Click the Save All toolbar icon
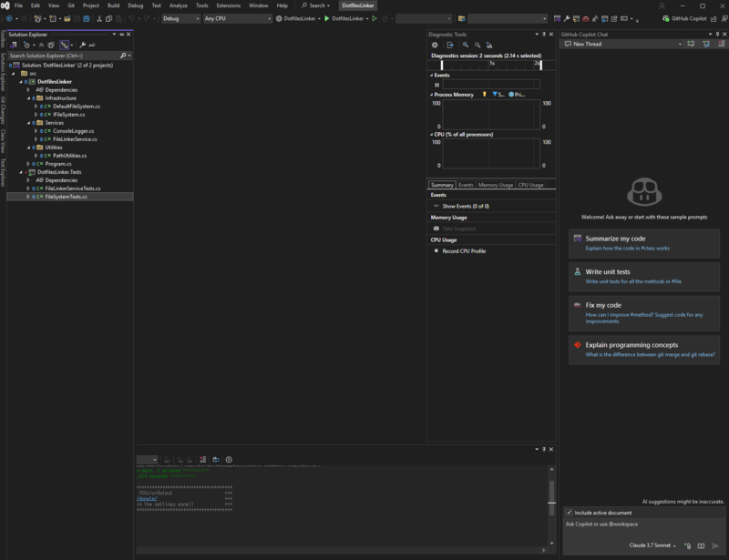Screen dimensions: 729x560 (87, 18)
